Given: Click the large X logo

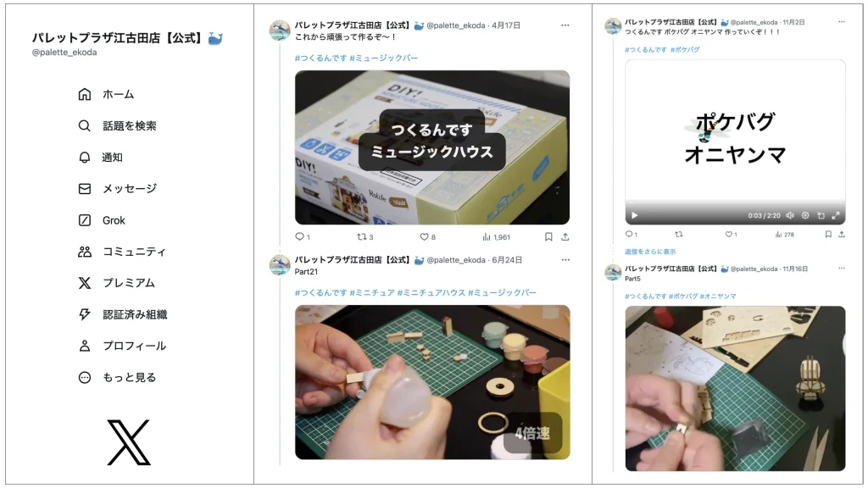Looking at the screenshot, I should click(129, 442).
